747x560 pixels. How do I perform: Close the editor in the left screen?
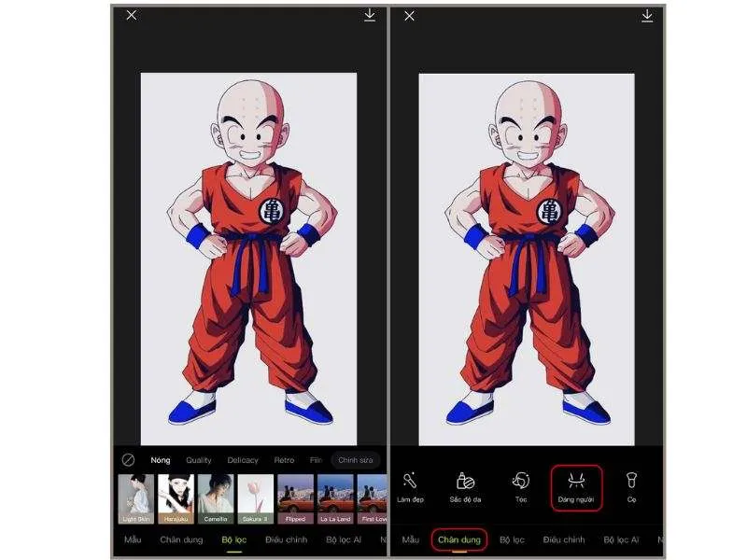point(132,15)
